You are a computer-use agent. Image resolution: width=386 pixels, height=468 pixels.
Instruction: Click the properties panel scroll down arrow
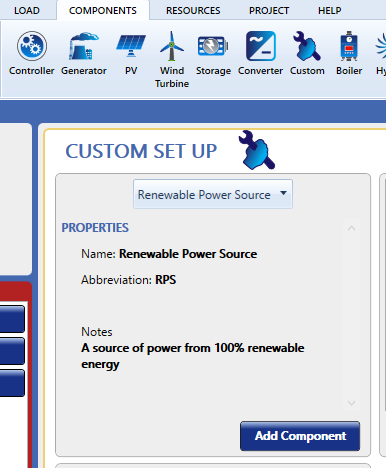tap(351, 403)
